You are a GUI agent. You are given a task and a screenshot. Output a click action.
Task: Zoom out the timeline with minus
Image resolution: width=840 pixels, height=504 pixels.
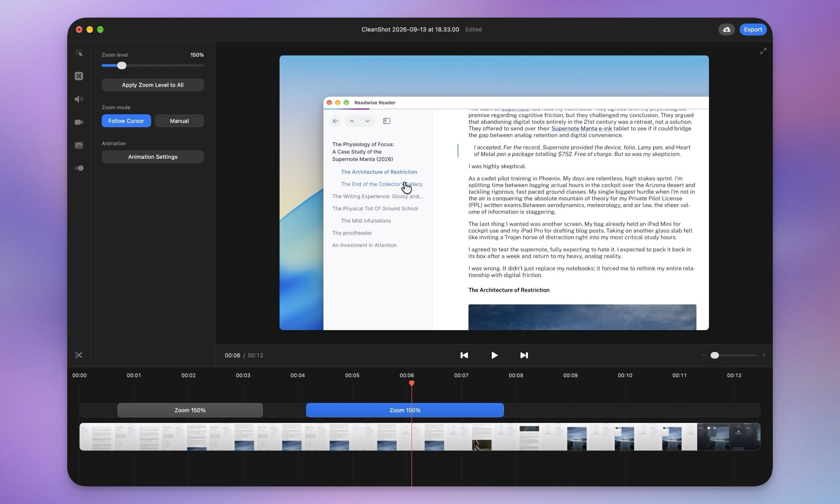pyautogui.click(x=703, y=355)
